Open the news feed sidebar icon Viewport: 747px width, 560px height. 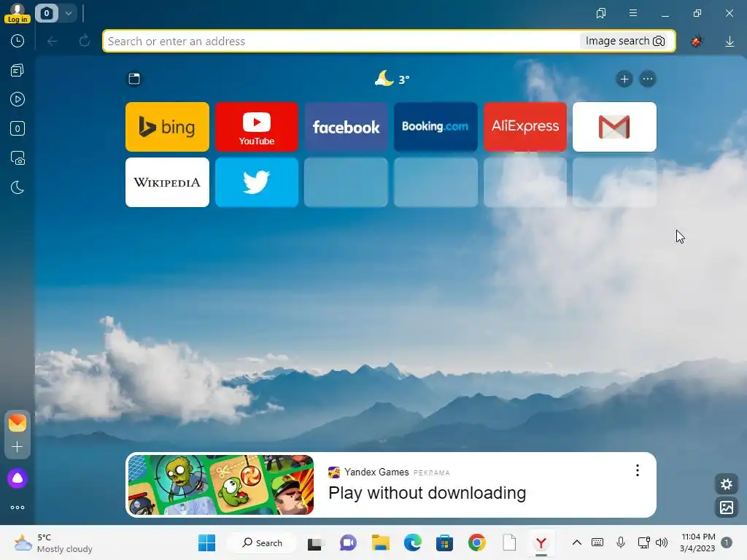18,71
